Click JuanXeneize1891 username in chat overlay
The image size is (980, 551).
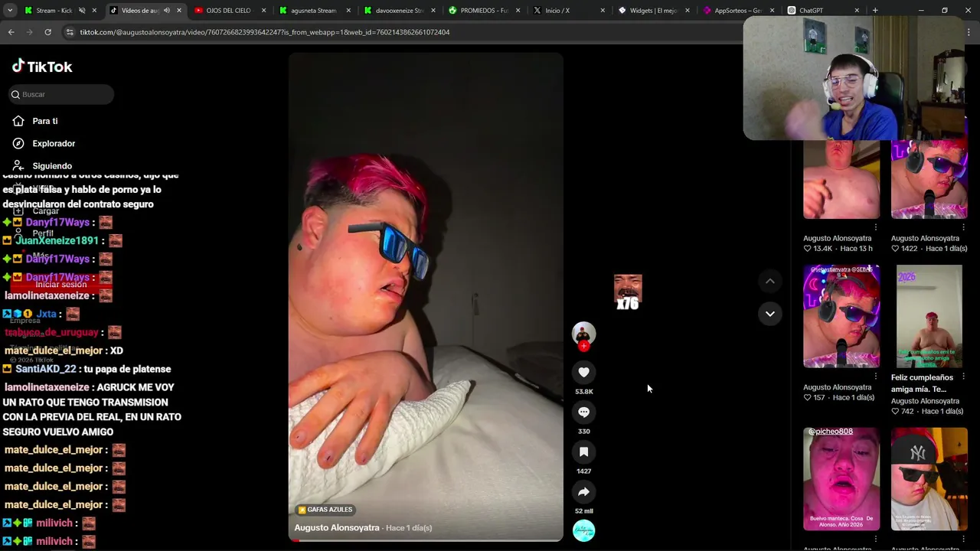click(57, 240)
